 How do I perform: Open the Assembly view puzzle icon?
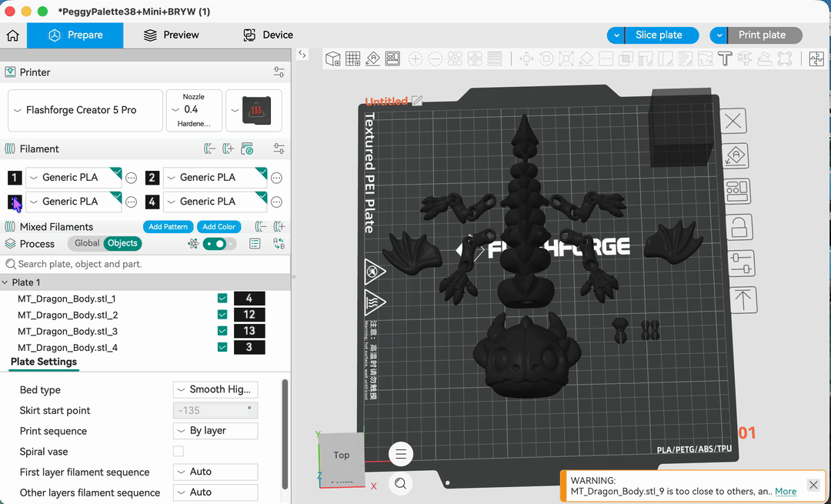point(816,58)
